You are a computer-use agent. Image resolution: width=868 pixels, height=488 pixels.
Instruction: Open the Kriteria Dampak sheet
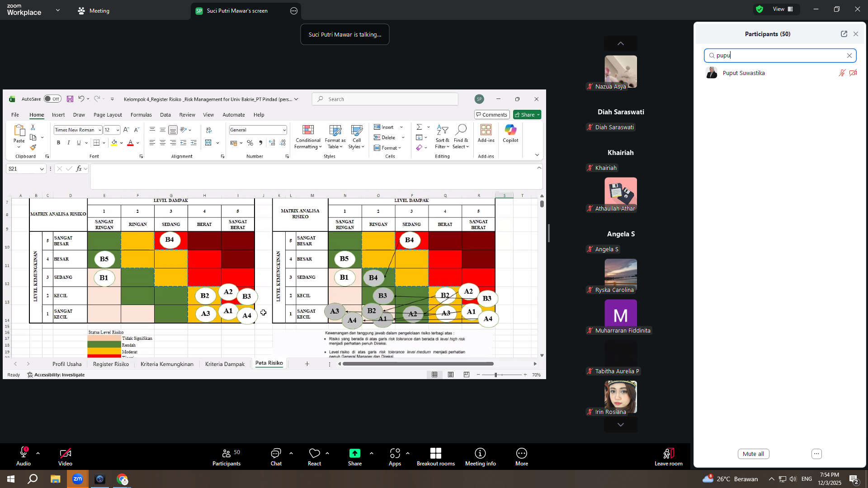pos(225,364)
